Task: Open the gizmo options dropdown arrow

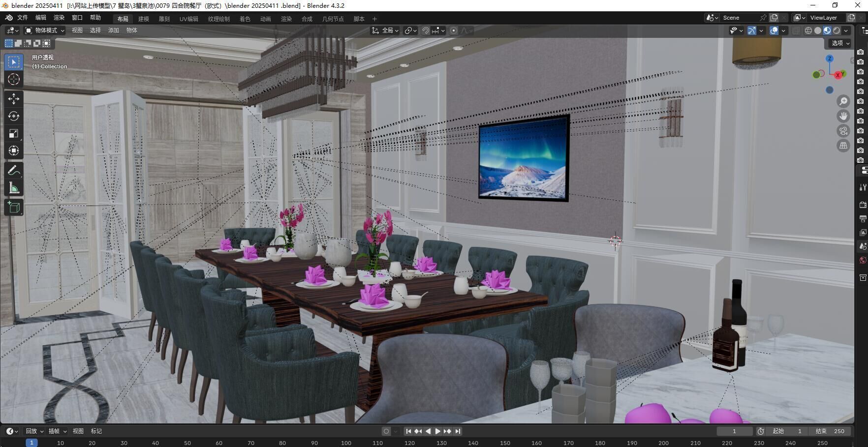Action: point(761,30)
